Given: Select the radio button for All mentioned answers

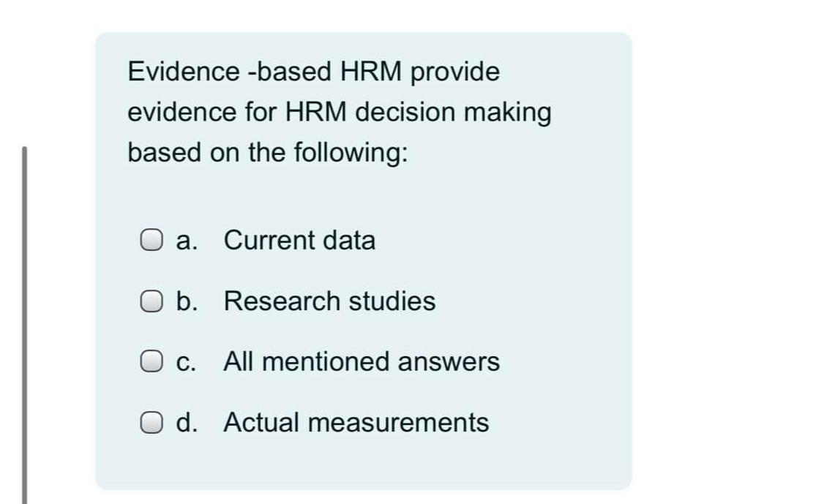Looking at the screenshot, I should pyautogui.click(x=151, y=361).
